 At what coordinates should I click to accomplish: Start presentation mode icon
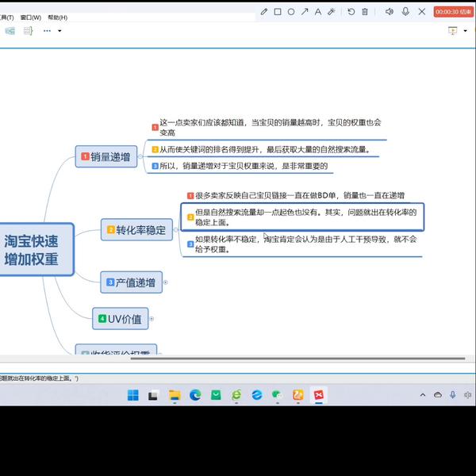[x=452, y=31]
